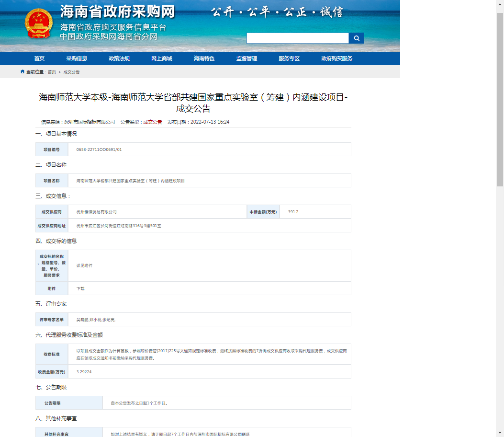
Task: Open the 服务专区 navigation menu
Action: tap(289, 58)
